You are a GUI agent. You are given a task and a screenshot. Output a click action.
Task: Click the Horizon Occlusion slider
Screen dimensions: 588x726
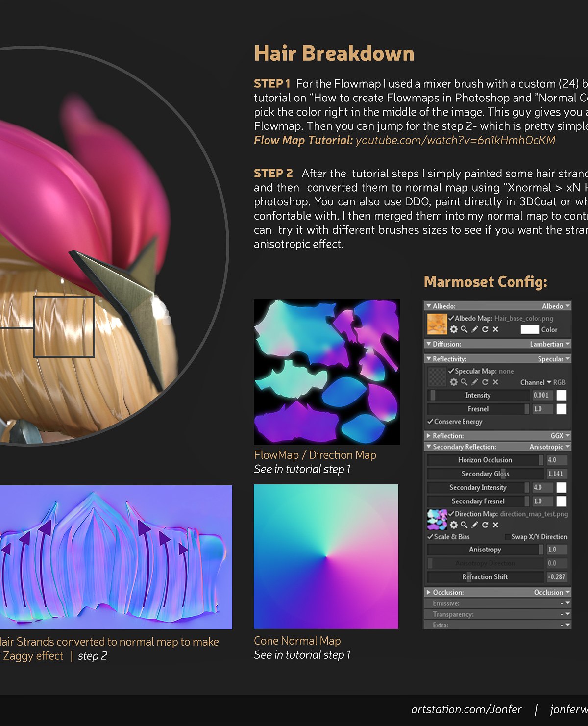[486, 460]
